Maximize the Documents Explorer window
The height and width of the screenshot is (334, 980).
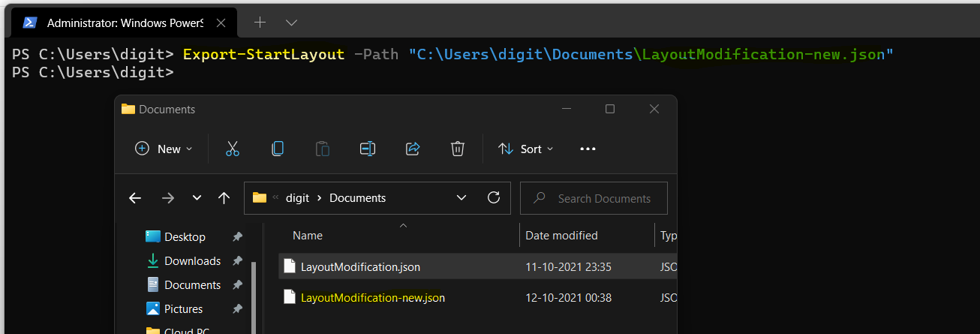[610, 109]
